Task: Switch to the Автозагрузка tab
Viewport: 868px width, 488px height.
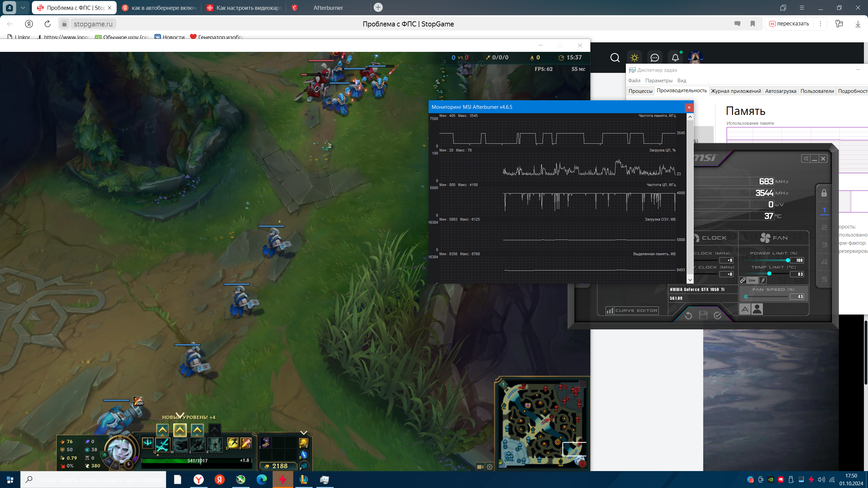Action: (781, 91)
